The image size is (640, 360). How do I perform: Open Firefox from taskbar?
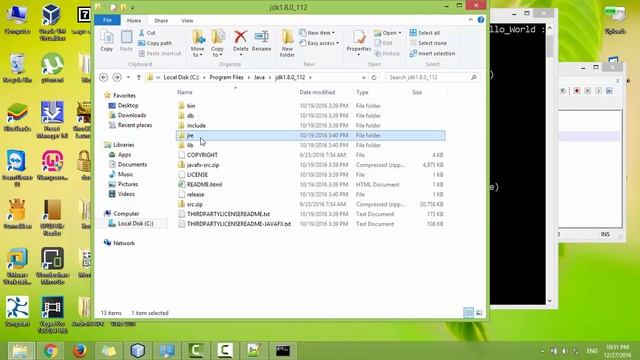pyautogui.click(x=80, y=351)
